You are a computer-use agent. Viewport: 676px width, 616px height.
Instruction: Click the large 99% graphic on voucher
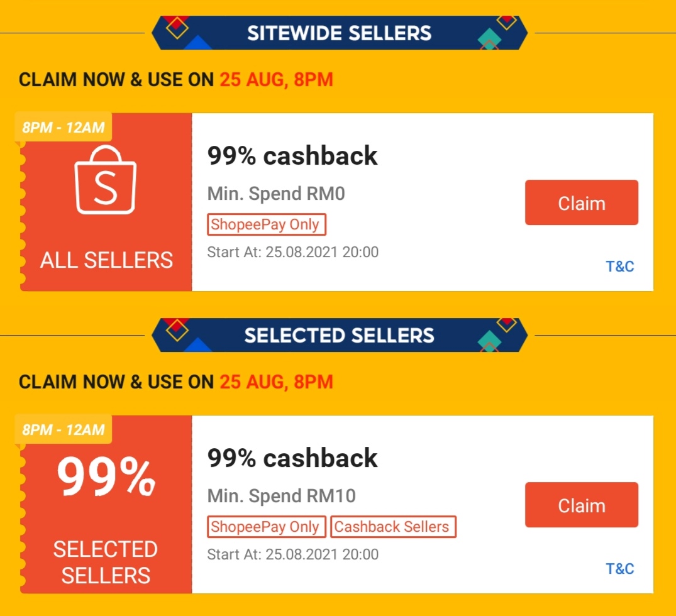[x=106, y=478]
